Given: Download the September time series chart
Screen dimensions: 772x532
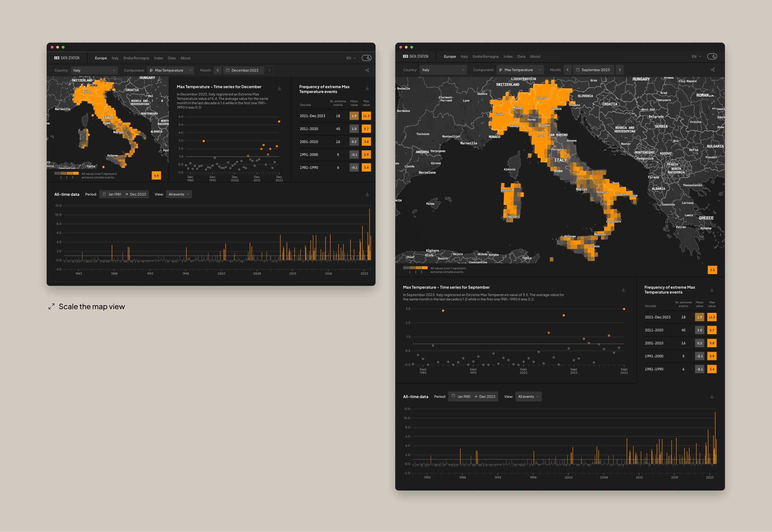Looking at the screenshot, I should coord(623,290).
